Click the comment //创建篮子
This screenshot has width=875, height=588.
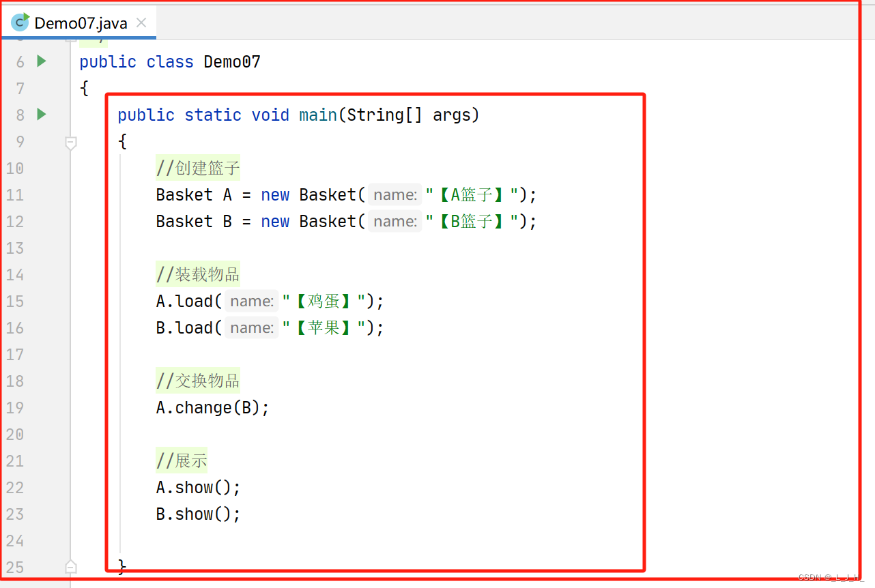click(x=198, y=168)
